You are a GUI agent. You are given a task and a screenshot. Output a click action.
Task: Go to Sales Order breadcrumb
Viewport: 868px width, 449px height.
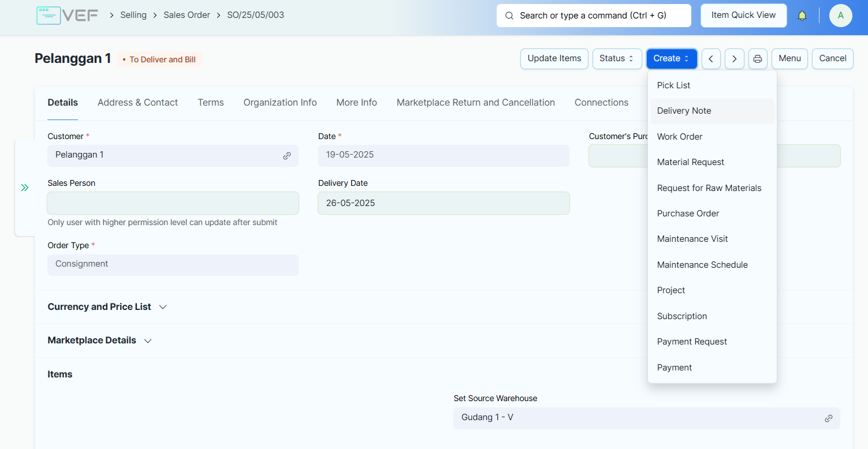point(187,15)
